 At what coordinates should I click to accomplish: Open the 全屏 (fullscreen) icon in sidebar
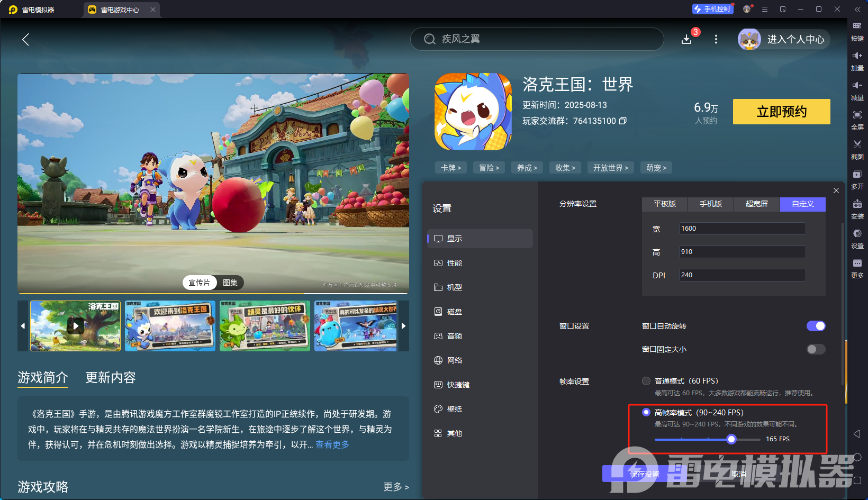coord(857,120)
